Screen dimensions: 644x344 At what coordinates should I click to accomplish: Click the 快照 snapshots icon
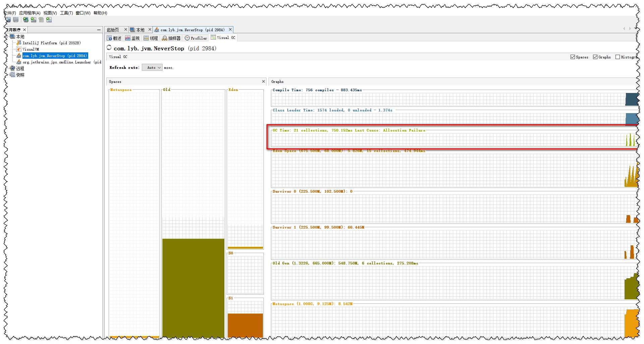coord(12,75)
